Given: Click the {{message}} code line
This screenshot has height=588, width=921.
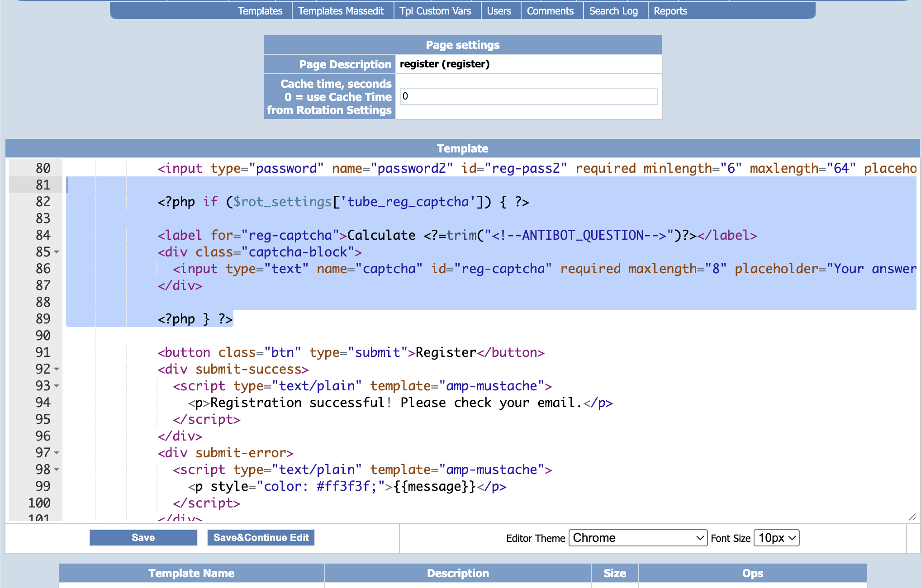Looking at the screenshot, I should [347, 486].
